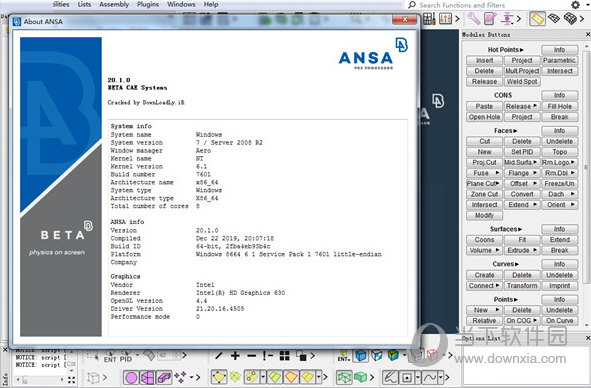
Task: Toggle multicolor cube display mode
Action: coord(393,356)
